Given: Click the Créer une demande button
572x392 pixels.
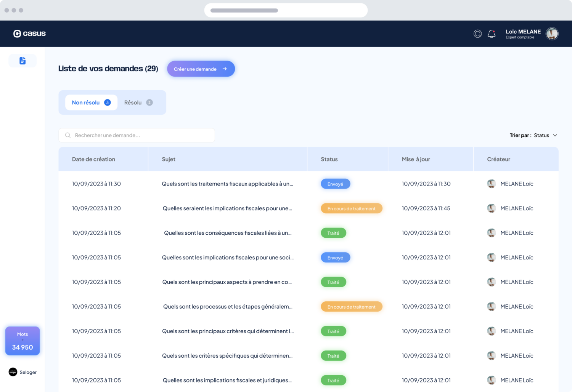Looking at the screenshot, I should coord(201,69).
